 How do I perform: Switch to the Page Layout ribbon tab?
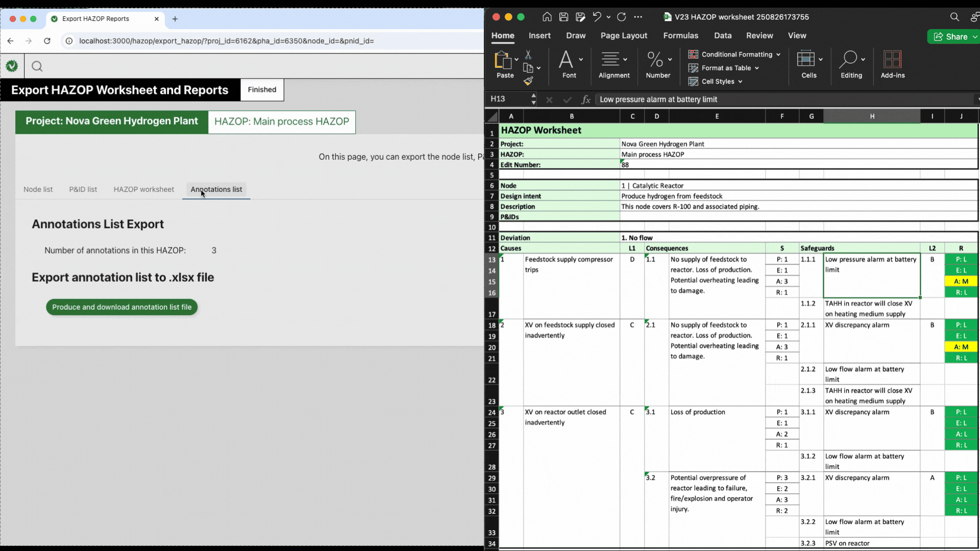624,36
